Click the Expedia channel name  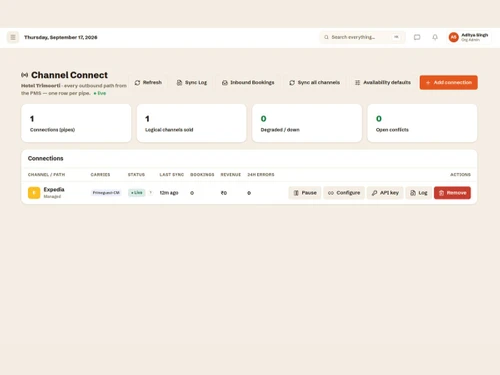[54, 190]
